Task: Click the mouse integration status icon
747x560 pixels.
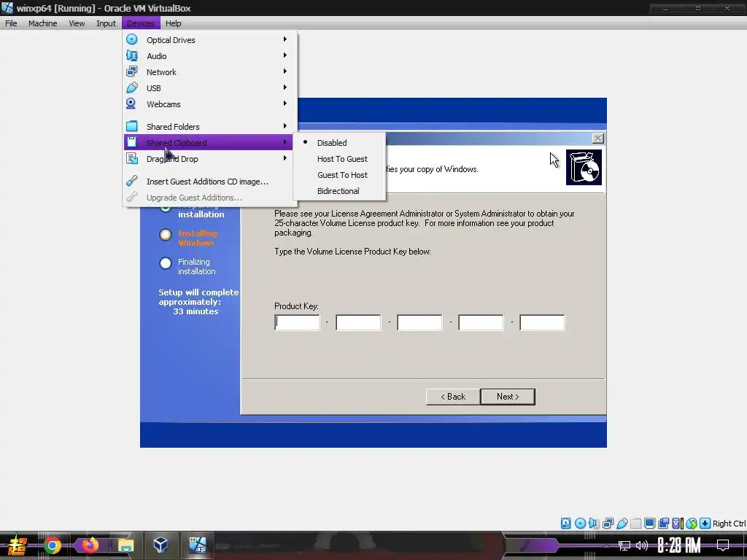Action: 692,524
